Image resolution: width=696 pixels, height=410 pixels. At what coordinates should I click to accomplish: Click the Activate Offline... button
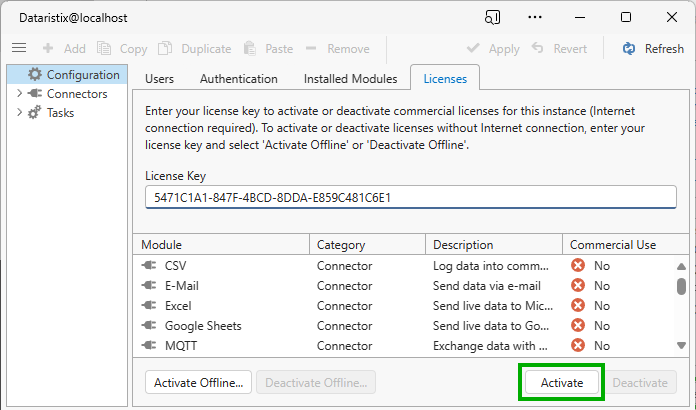(198, 382)
